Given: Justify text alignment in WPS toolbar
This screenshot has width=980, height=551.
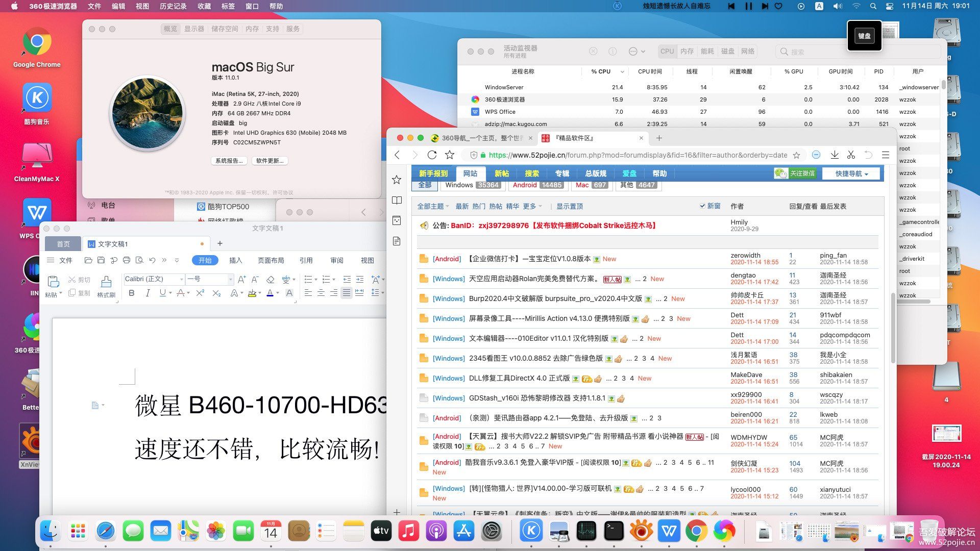Looking at the screenshot, I should [347, 293].
